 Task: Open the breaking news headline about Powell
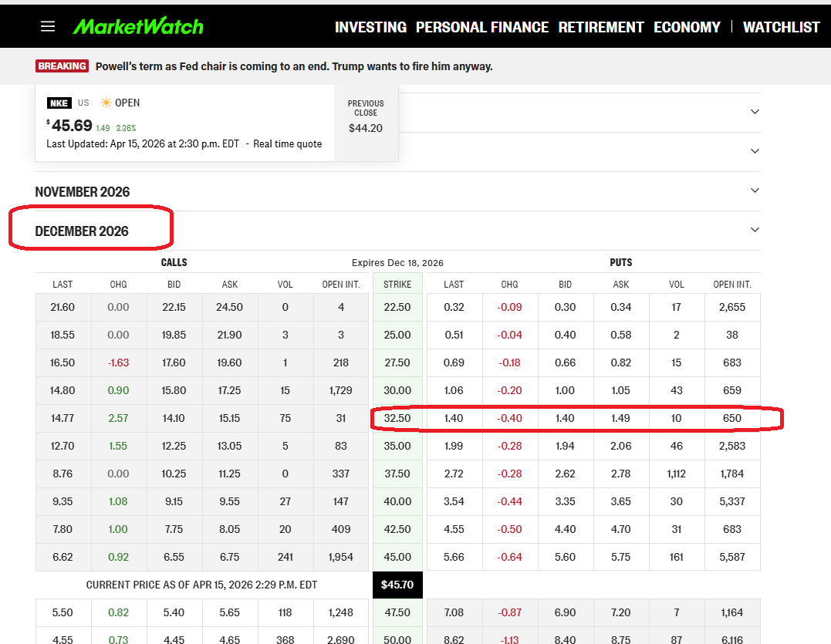point(294,66)
